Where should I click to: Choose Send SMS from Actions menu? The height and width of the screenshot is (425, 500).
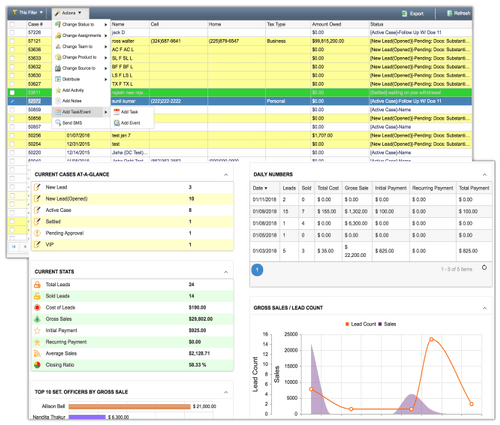81,123
